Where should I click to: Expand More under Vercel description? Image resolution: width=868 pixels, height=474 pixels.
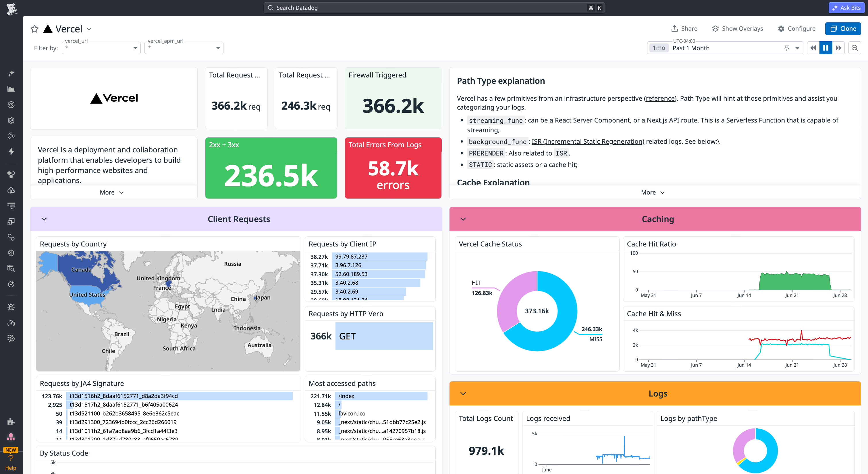[111, 193]
